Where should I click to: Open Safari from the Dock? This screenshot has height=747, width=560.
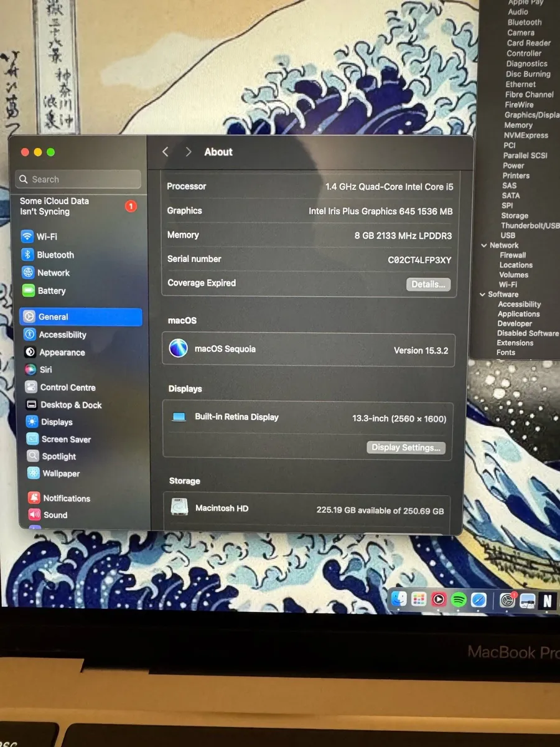pos(478,599)
